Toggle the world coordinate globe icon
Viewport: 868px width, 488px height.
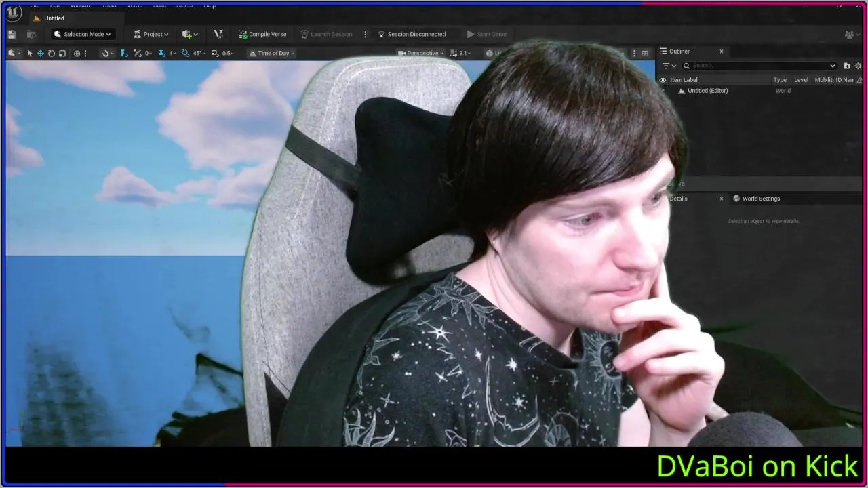click(x=77, y=53)
